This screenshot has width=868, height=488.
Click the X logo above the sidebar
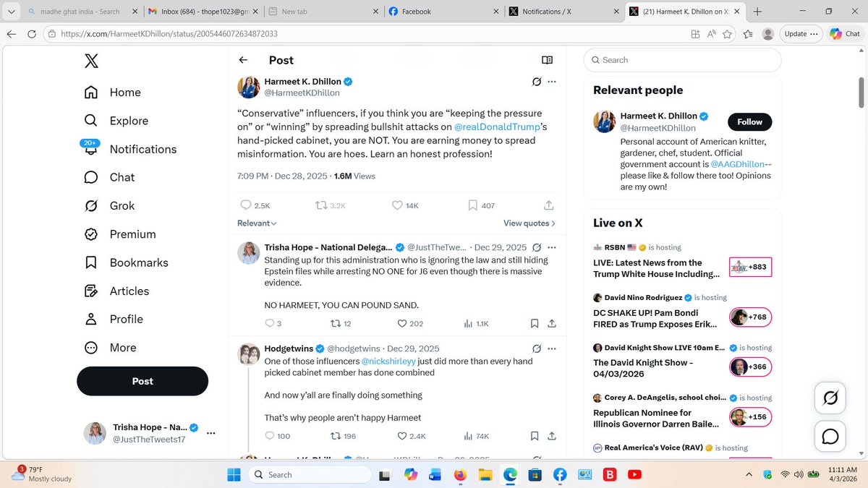pos(90,61)
